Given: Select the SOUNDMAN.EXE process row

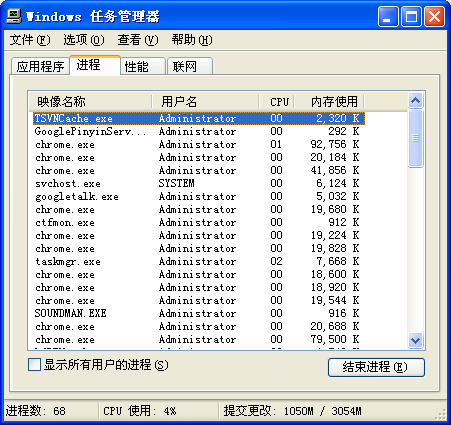Looking at the screenshot, I should tap(199, 313).
